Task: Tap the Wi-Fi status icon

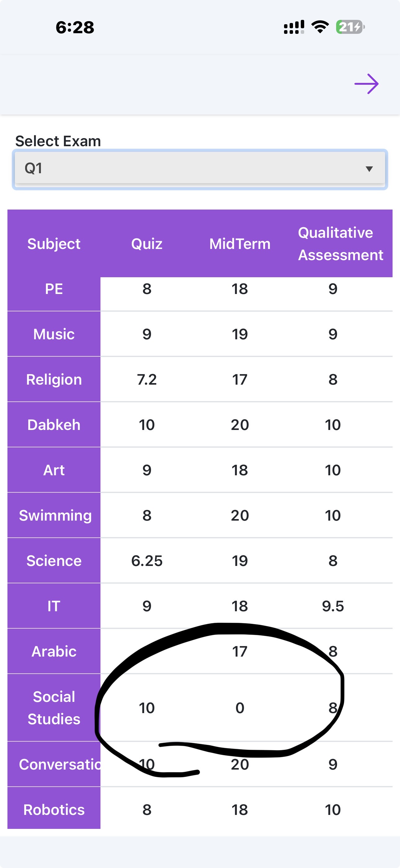Action: [320, 27]
